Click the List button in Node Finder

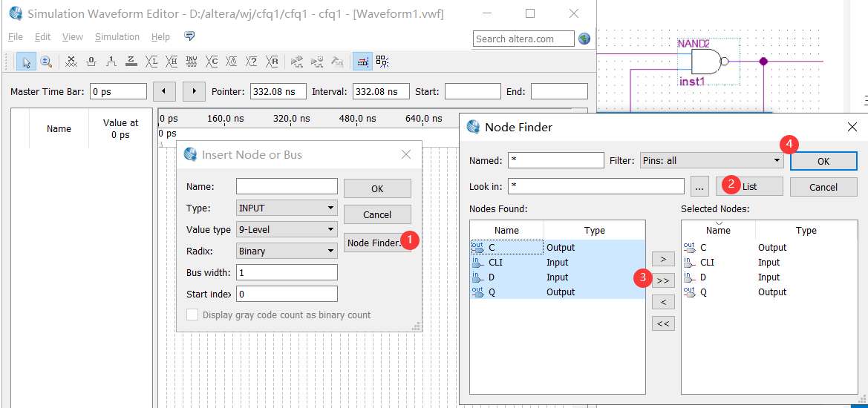[749, 187]
